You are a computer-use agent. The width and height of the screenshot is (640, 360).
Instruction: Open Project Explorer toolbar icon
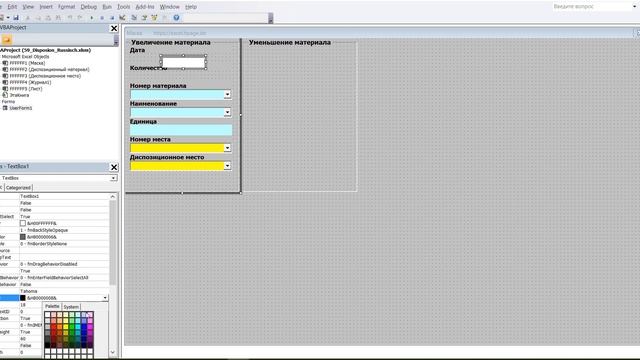tap(134, 18)
